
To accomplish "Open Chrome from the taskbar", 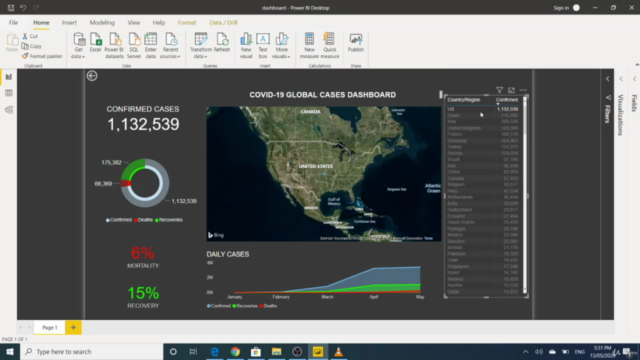I will pos(235,351).
